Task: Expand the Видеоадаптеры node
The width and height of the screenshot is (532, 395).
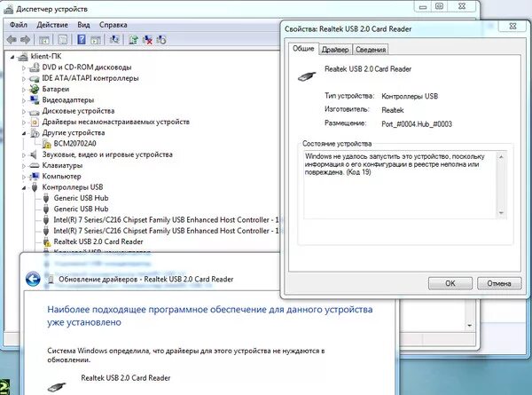Action: 24,100
